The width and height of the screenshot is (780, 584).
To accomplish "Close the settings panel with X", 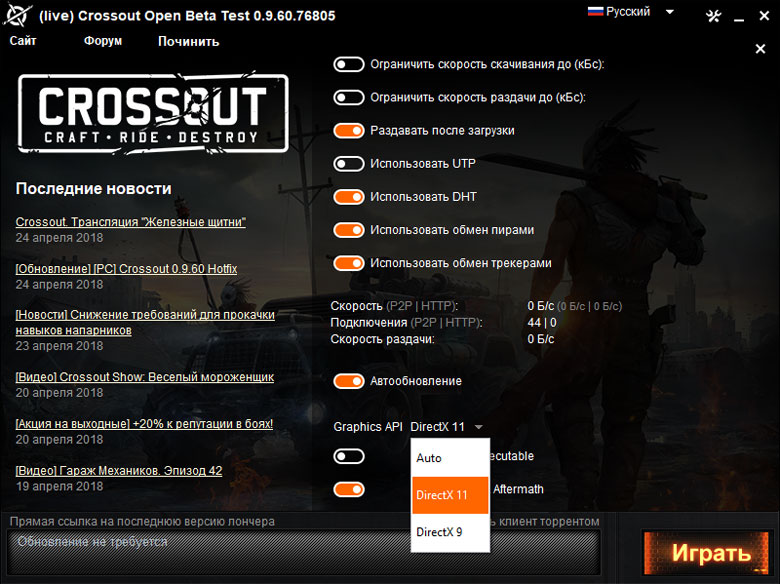I will [760, 49].
